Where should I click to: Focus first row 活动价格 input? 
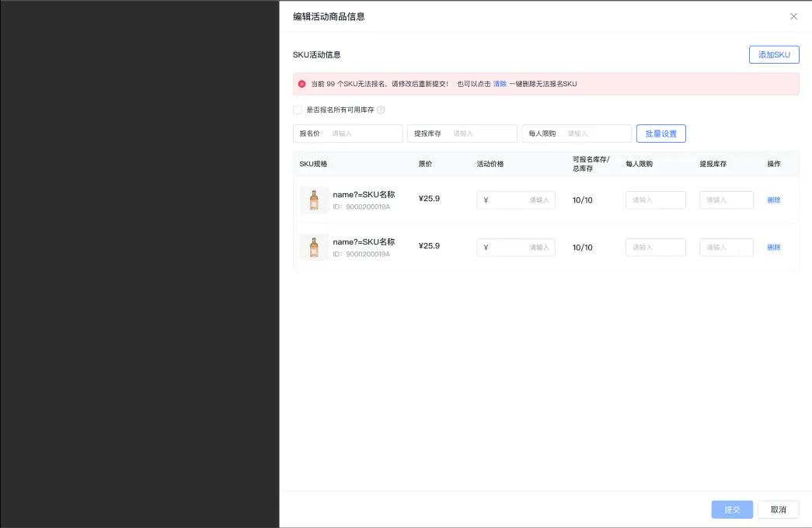coord(516,200)
